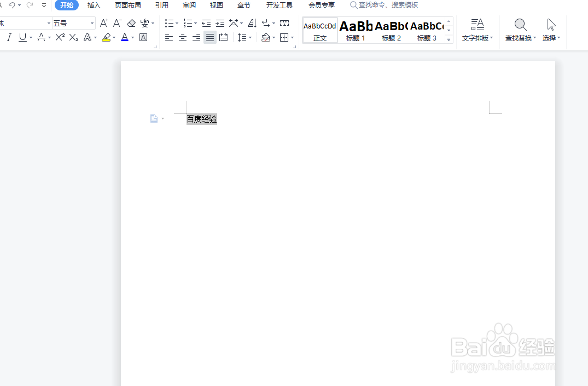Open the 页面布局 tab
This screenshot has height=386, width=588.
128,5
